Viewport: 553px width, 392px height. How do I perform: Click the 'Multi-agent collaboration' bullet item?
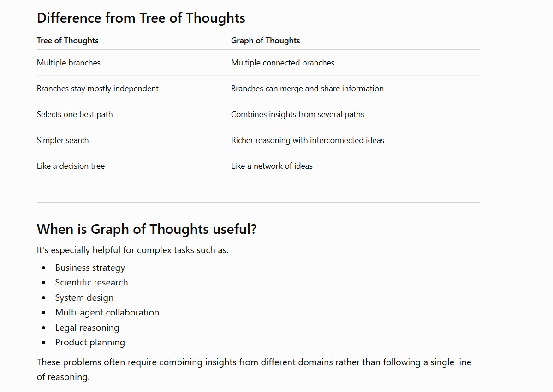(107, 312)
